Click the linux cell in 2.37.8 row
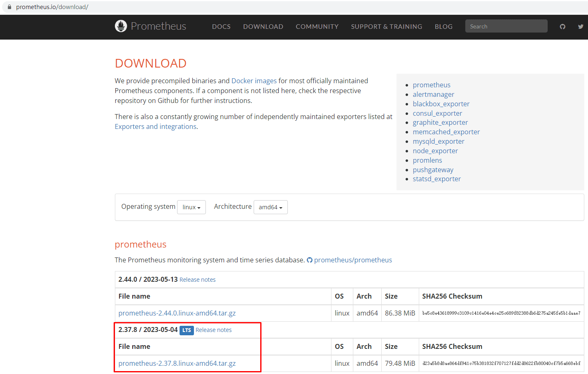The width and height of the screenshot is (588, 374). point(342,363)
